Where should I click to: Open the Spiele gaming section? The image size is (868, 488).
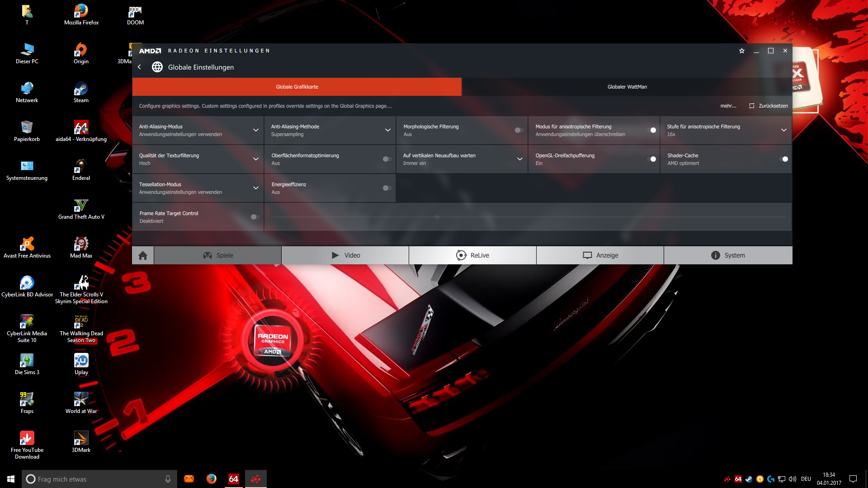(x=218, y=256)
